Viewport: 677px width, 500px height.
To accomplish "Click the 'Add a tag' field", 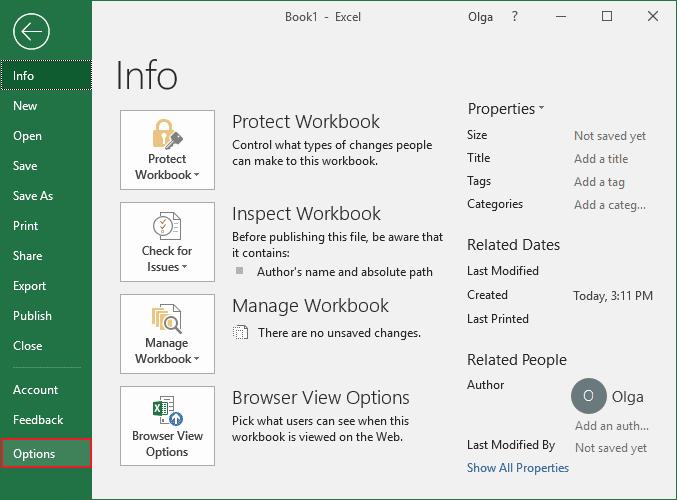I will 599,182.
